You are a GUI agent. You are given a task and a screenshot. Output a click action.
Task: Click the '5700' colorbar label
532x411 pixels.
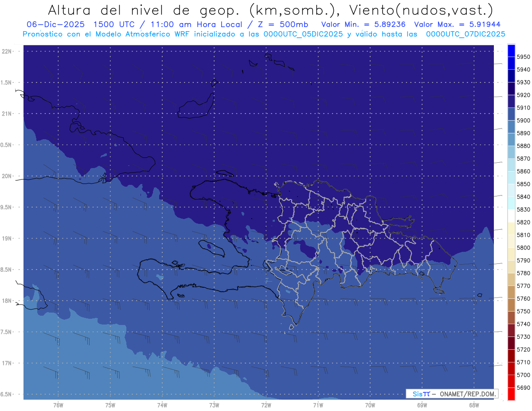point(524,375)
